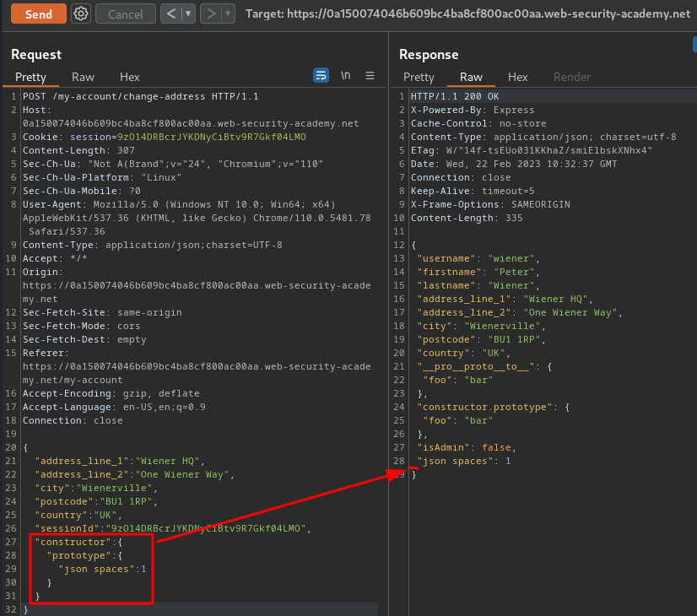697x616 pixels.
Task: Click the "prototype":{ line in request body
Action: (84, 555)
